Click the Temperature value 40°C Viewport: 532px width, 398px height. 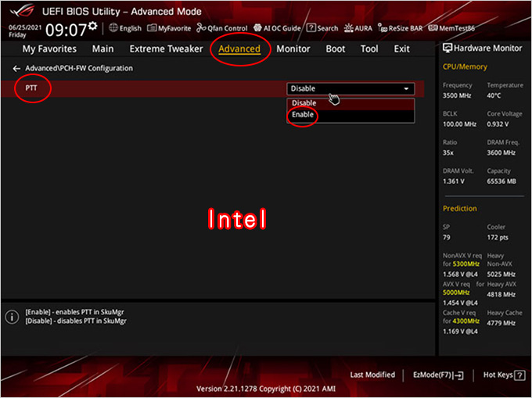click(x=494, y=95)
